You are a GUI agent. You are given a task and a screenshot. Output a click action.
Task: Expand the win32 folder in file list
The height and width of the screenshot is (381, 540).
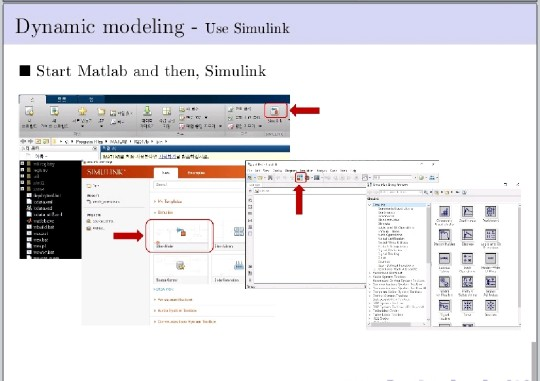[x=22, y=183]
